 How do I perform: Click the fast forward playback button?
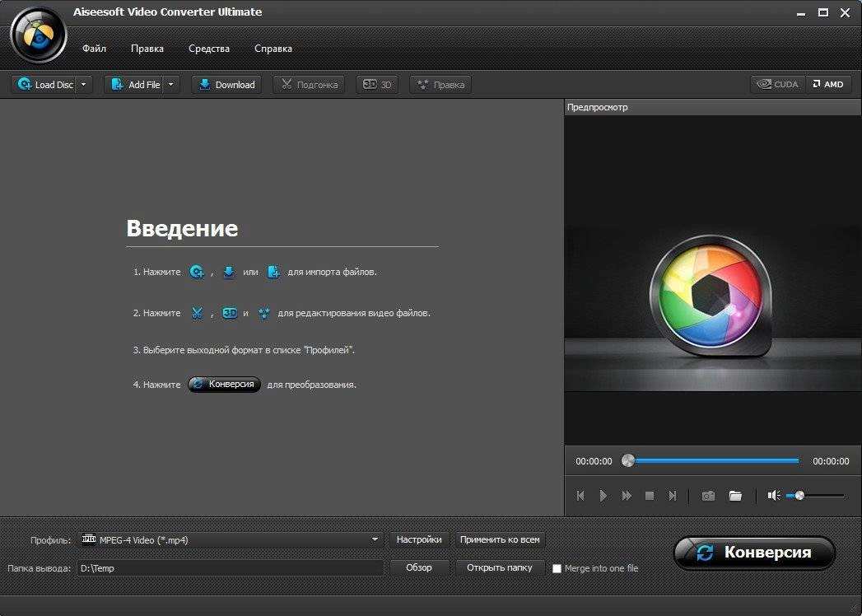click(627, 496)
